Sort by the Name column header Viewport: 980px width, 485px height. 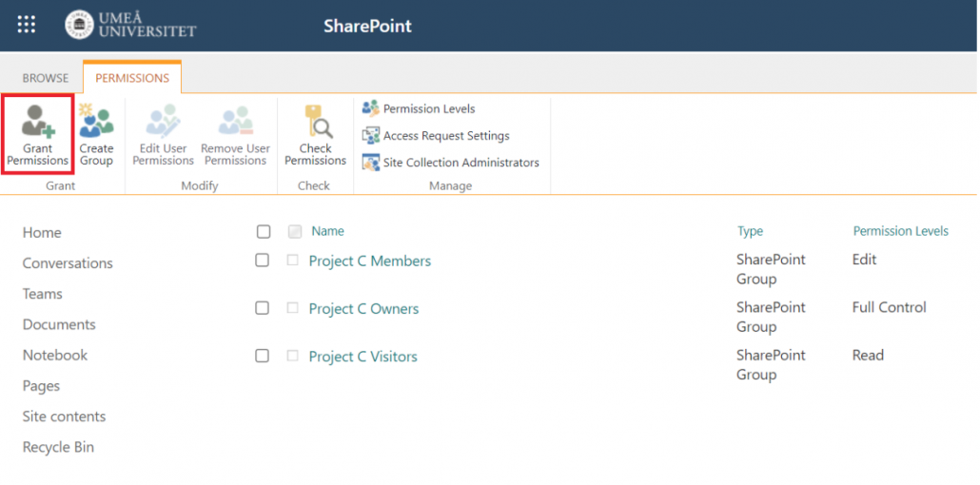pos(327,231)
